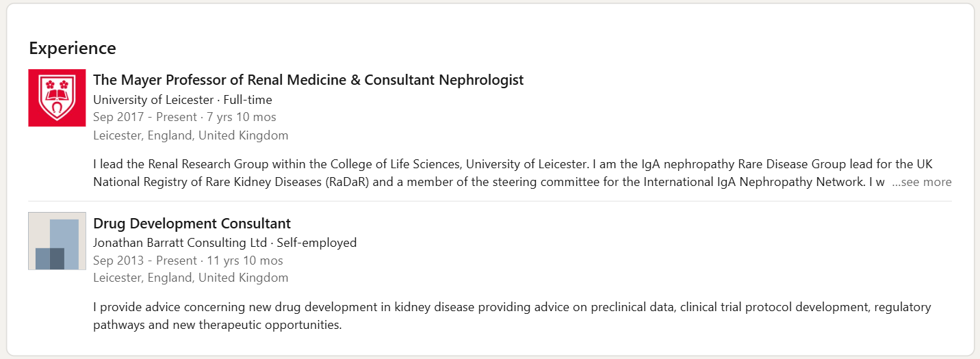Click the University of Leicester logo
The width and height of the screenshot is (980, 359).
pos(57,98)
